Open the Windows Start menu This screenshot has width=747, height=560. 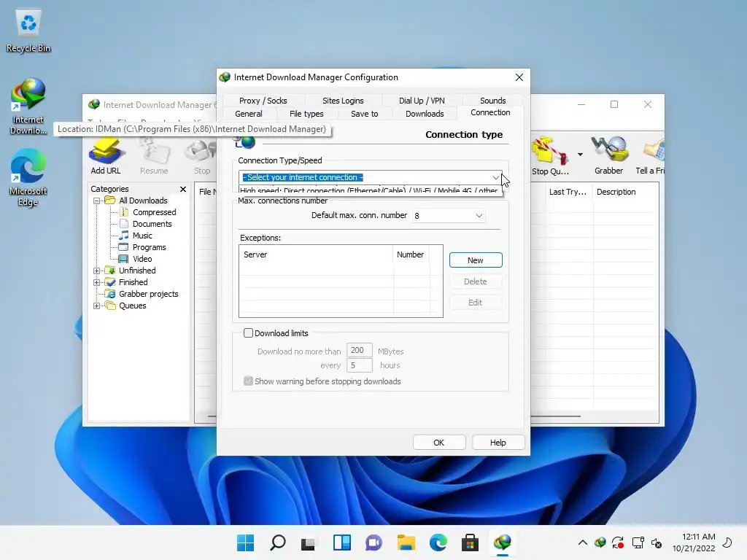click(246, 542)
